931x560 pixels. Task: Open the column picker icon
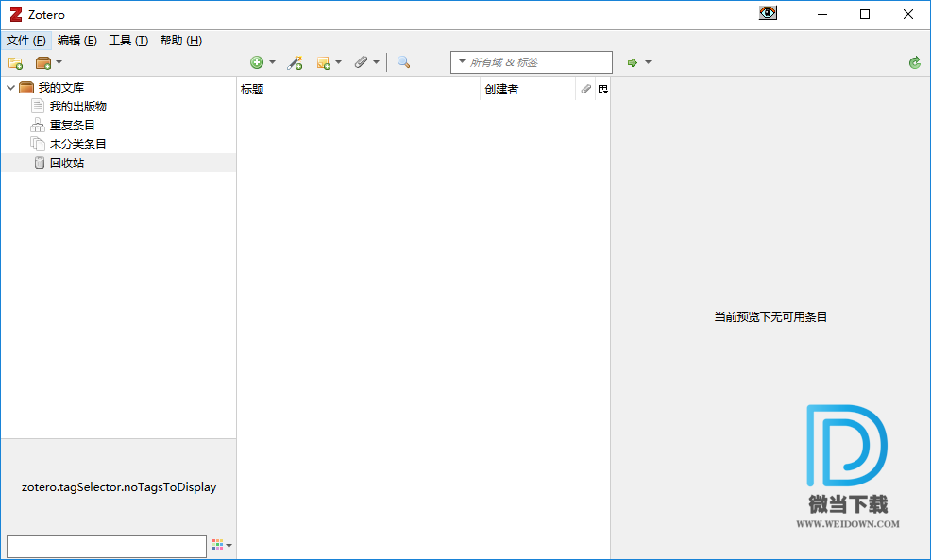[x=603, y=89]
